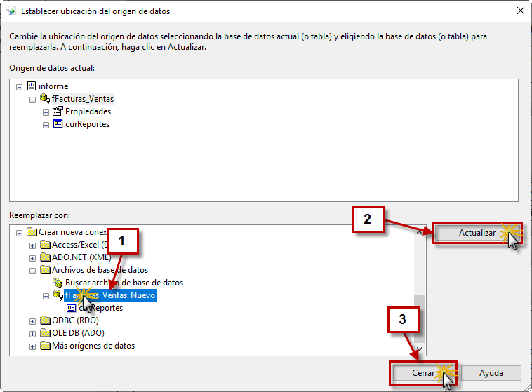Image resolution: width=532 pixels, height=392 pixels.
Task: Click the Propiedades properties icon
Action: tap(58, 111)
